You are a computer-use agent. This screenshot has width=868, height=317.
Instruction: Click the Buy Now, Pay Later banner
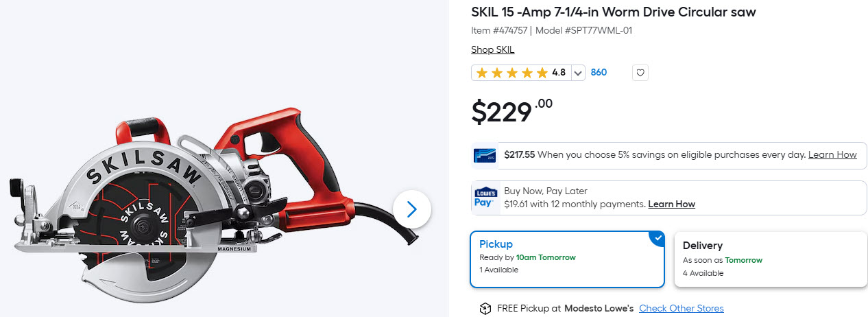pyautogui.click(x=668, y=198)
